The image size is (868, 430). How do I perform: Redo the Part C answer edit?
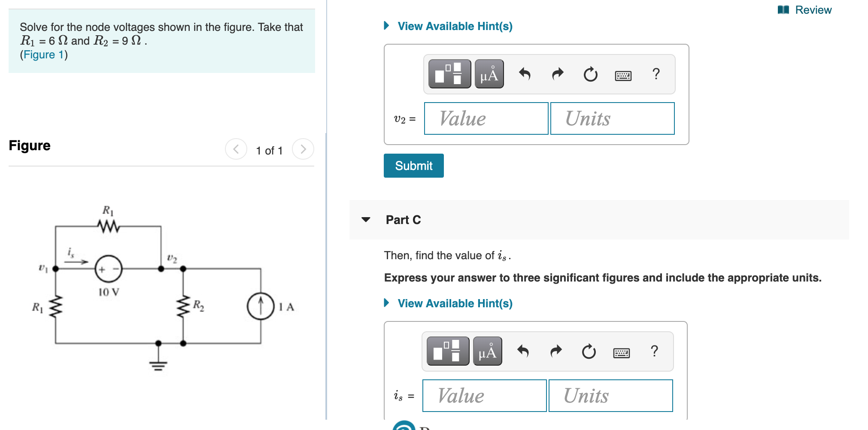tap(556, 351)
